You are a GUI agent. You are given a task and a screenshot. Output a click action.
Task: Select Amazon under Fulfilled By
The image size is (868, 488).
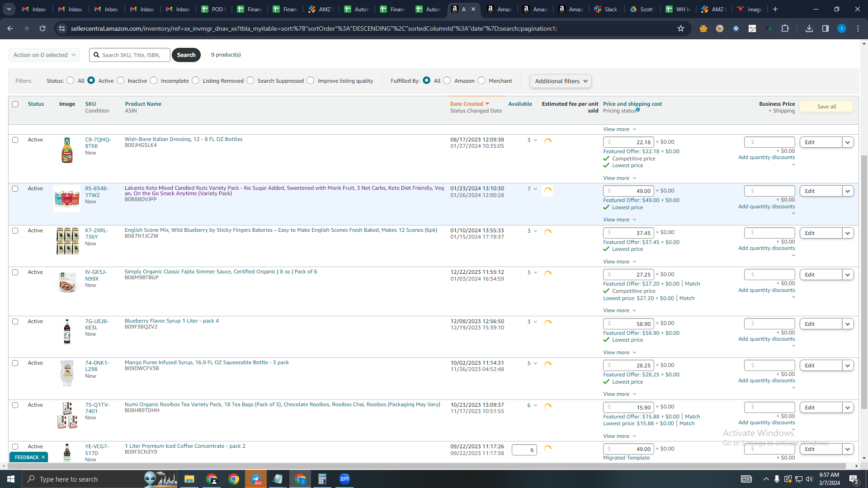pos(447,80)
